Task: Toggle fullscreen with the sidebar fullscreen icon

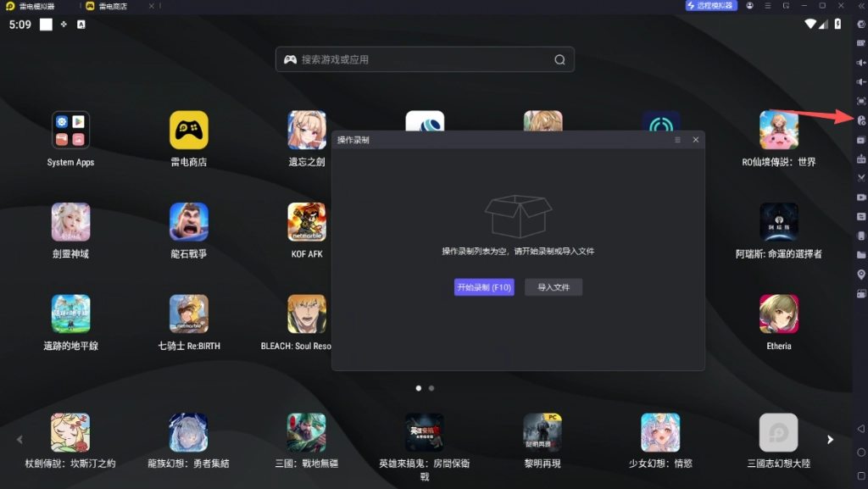Action: 860,99
